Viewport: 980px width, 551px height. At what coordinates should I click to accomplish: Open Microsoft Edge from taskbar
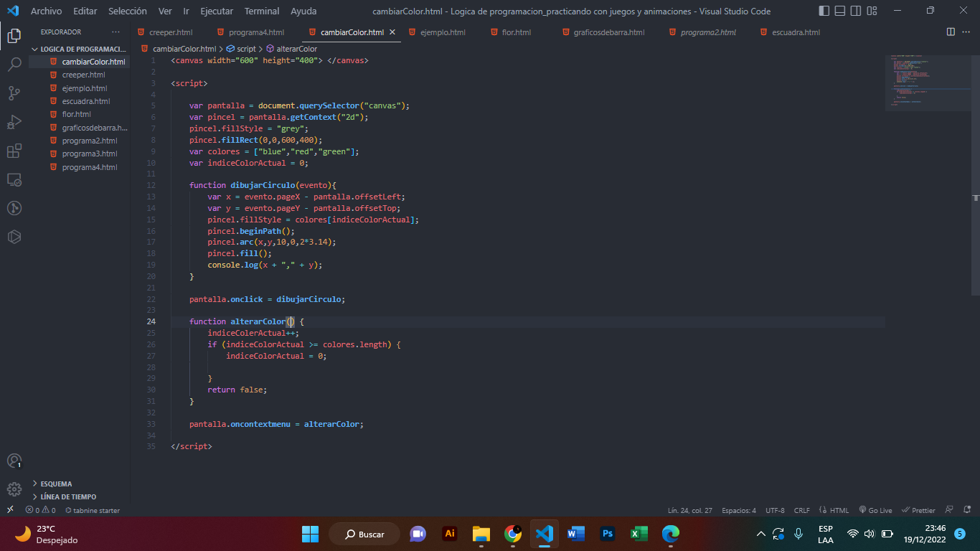pyautogui.click(x=671, y=534)
